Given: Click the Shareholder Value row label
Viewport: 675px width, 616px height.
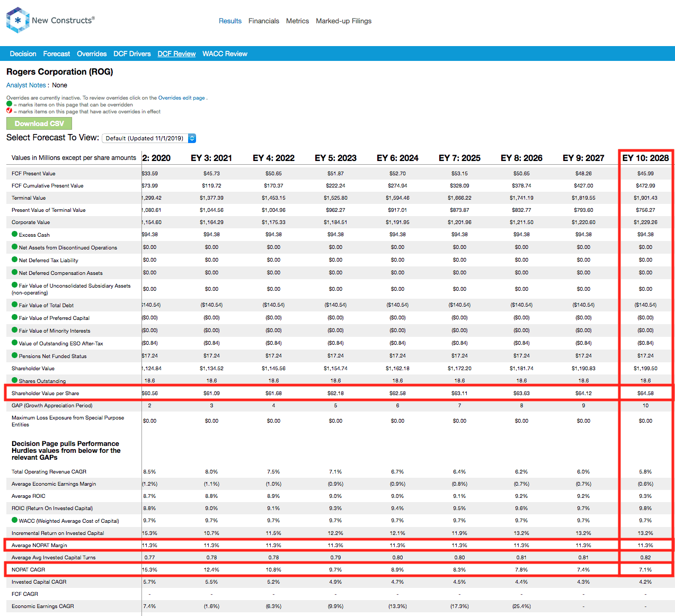Looking at the screenshot, I should [x=33, y=369].
